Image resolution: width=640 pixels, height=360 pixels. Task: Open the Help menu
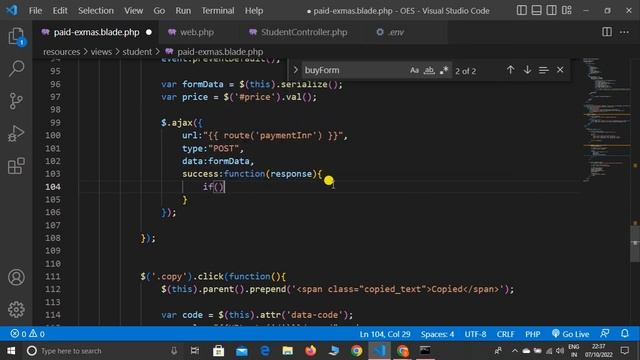click(x=254, y=11)
